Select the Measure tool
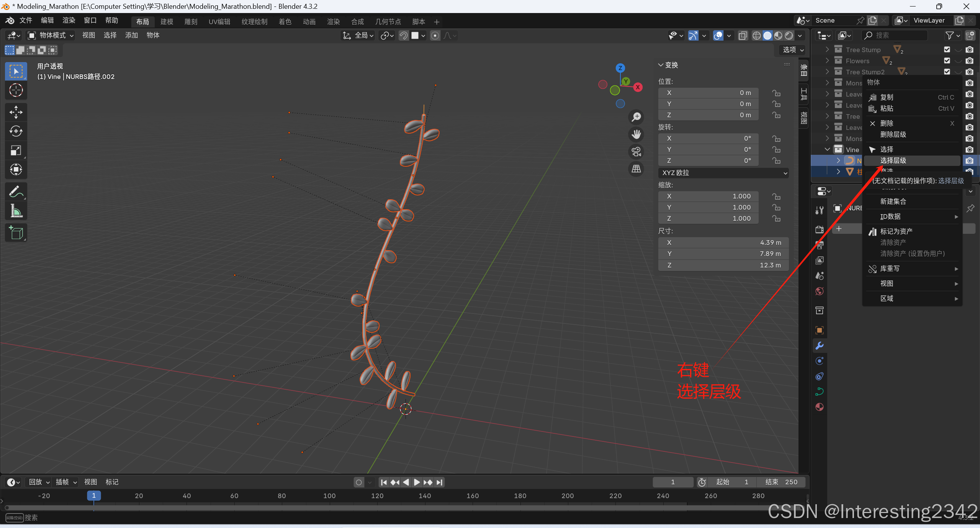The width and height of the screenshot is (980, 528). click(16, 210)
